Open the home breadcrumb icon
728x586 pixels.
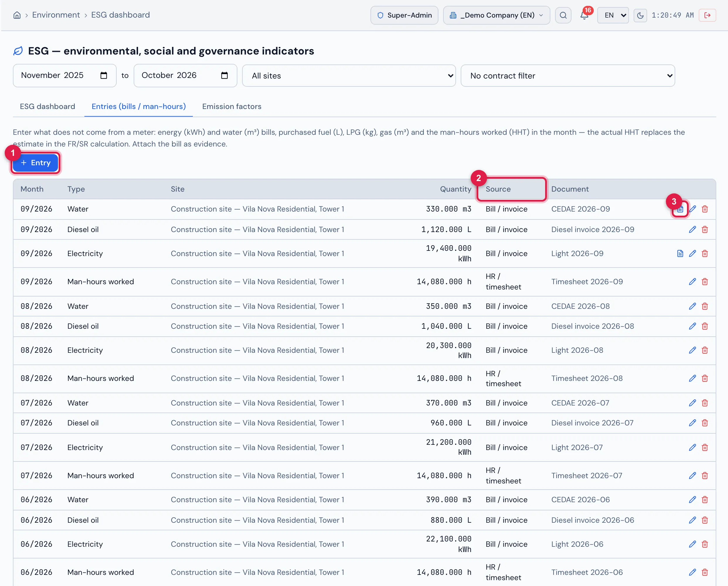(x=17, y=15)
